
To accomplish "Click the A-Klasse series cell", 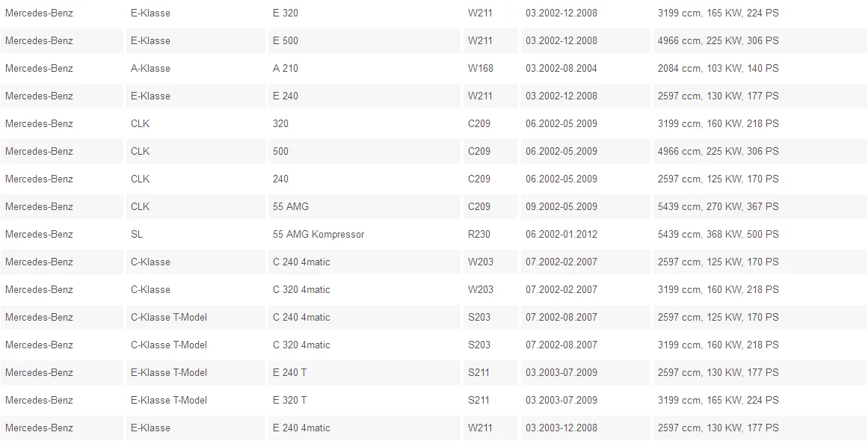I will tap(195, 68).
